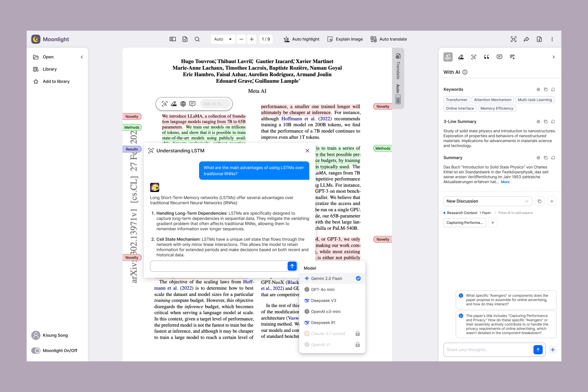The height and width of the screenshot is (392, 588).
Task: Click the sparkle AI button beside thoughts input
Action: click(x=553, y=350)
